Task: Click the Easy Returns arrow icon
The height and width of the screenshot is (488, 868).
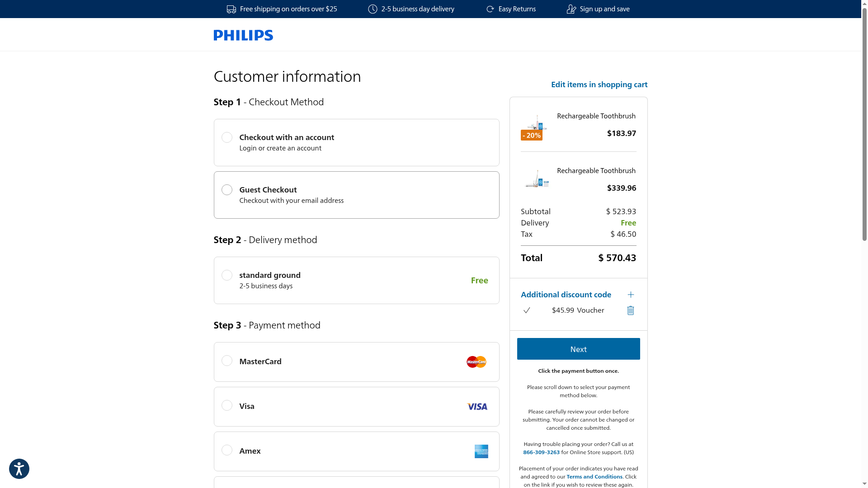Action: click(x=490, y=9)
